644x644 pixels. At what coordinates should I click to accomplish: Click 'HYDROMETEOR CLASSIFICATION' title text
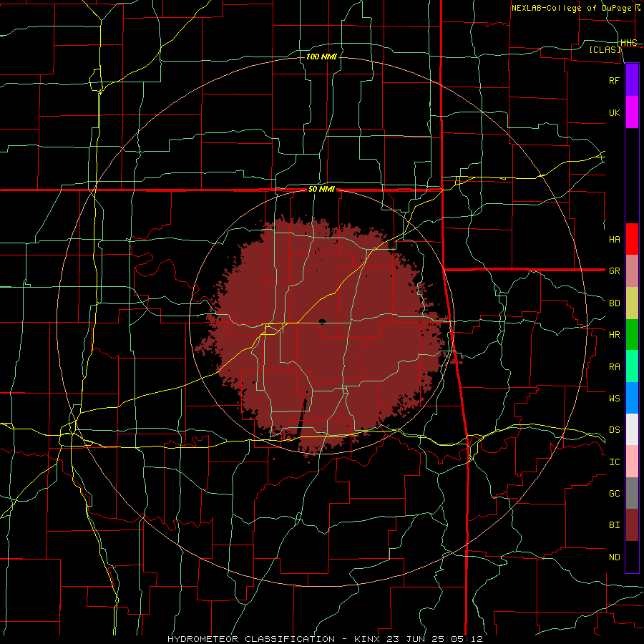(251, 639)
